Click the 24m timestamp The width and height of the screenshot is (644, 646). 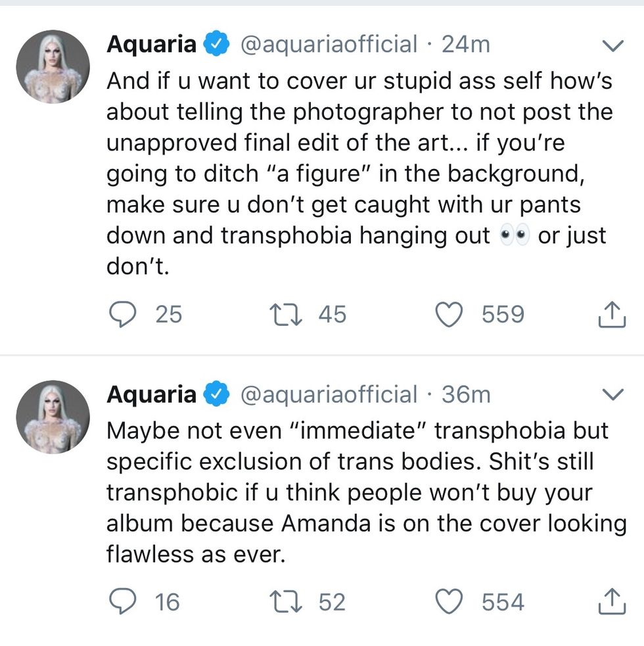tap(466, 45)
